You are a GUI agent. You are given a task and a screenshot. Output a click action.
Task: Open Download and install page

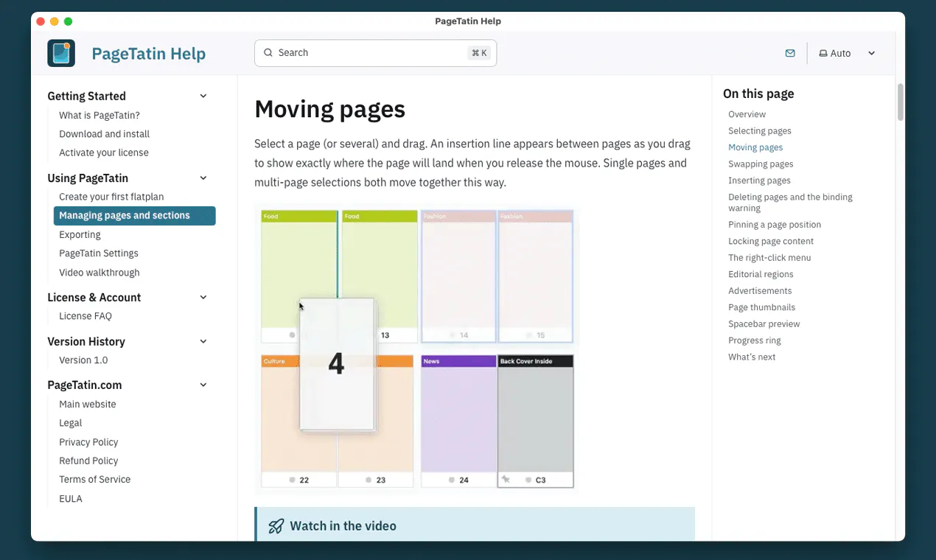(x=104, y=134)
